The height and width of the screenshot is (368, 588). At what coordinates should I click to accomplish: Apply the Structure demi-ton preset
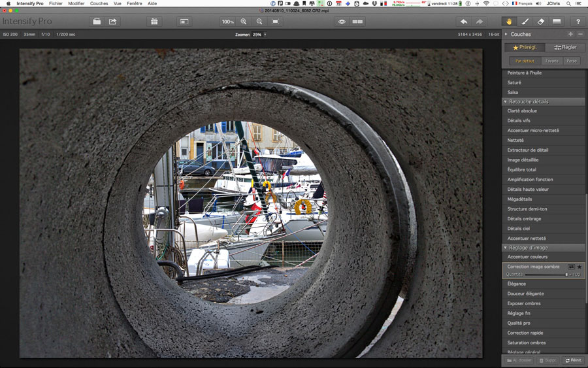tap(544, 209)
